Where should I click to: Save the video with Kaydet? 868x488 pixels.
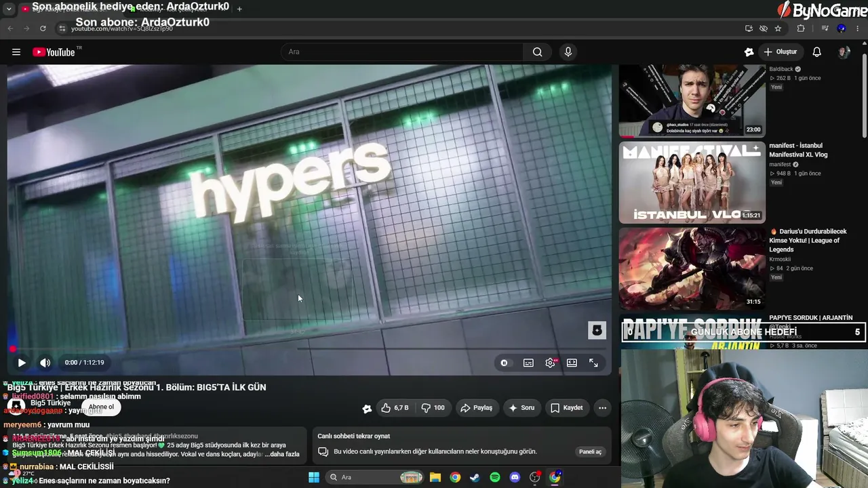pyautogui.click(x=567, y=408)
